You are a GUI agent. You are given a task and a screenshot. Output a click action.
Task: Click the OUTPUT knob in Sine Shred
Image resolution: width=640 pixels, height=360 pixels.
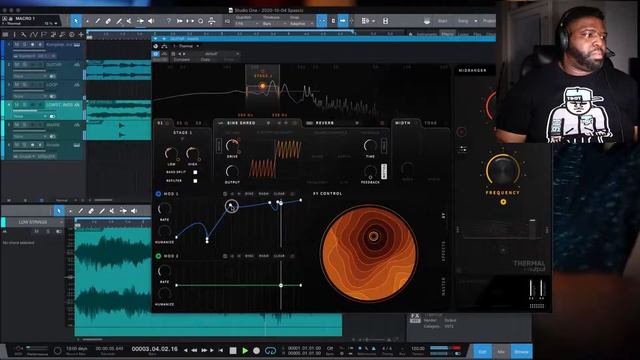[232, 171]
